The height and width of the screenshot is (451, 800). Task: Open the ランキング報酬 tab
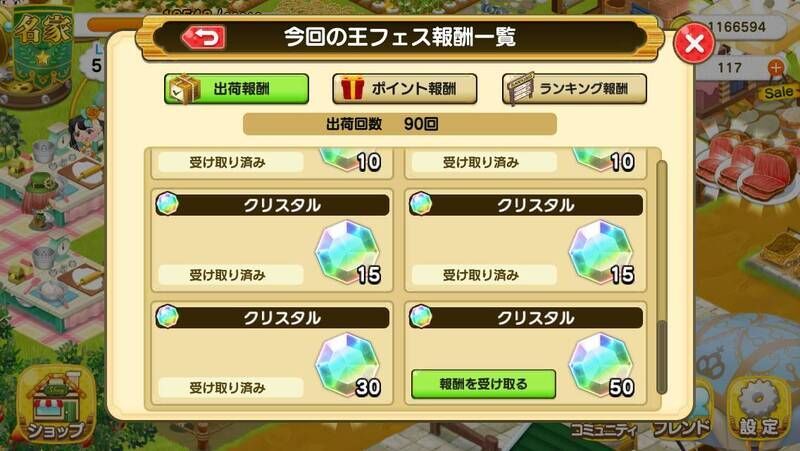pyautogui.click(x=574, y=89)
